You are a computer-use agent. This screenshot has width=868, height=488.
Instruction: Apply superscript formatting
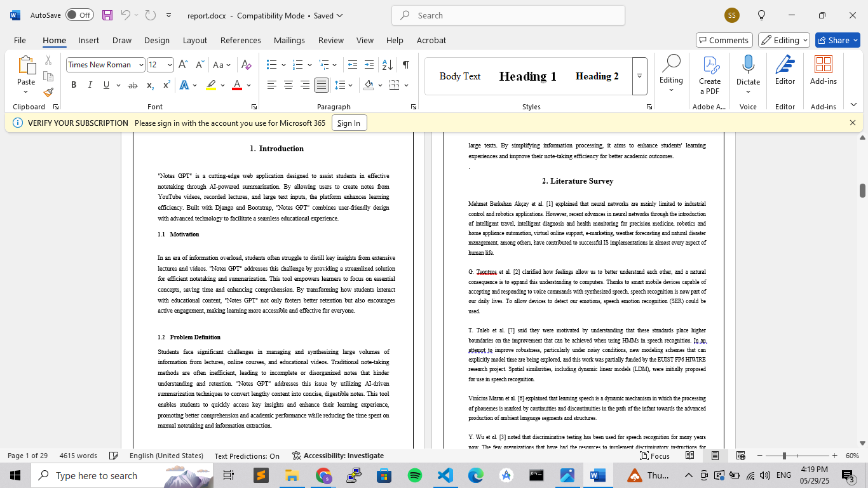(166, 85)
